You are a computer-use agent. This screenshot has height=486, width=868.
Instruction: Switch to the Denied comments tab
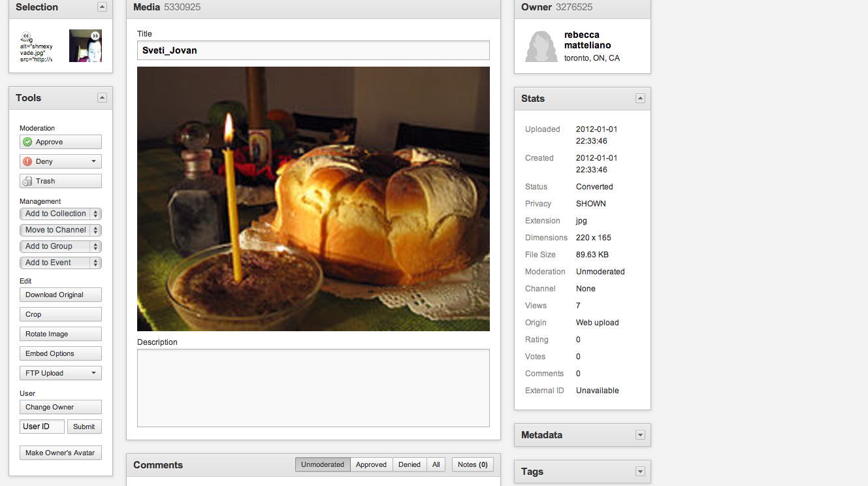[410, 464]
